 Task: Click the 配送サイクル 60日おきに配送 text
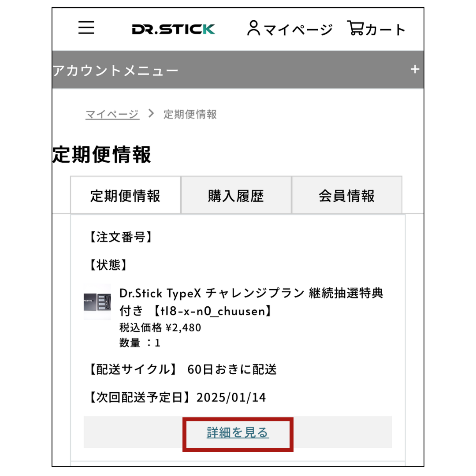point(183,369)
